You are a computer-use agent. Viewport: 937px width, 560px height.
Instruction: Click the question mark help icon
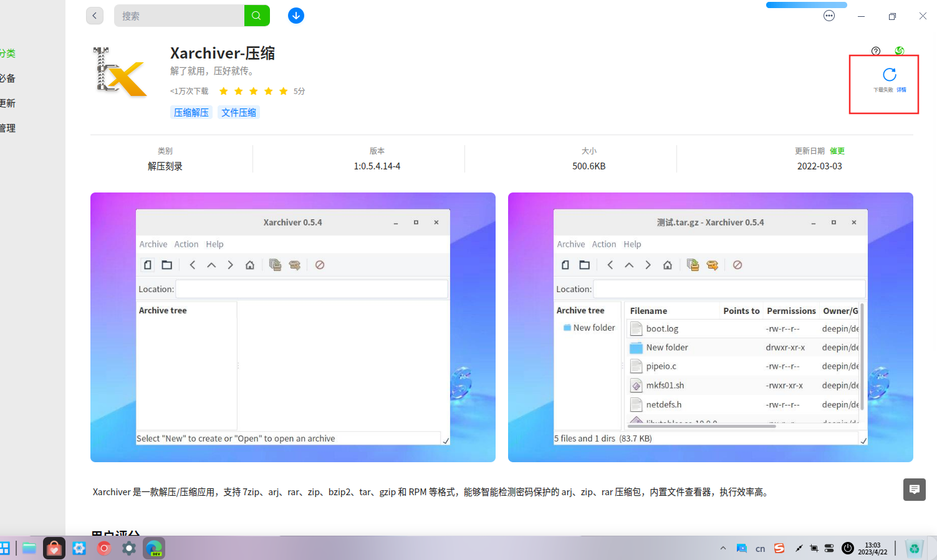click(876, 51)
